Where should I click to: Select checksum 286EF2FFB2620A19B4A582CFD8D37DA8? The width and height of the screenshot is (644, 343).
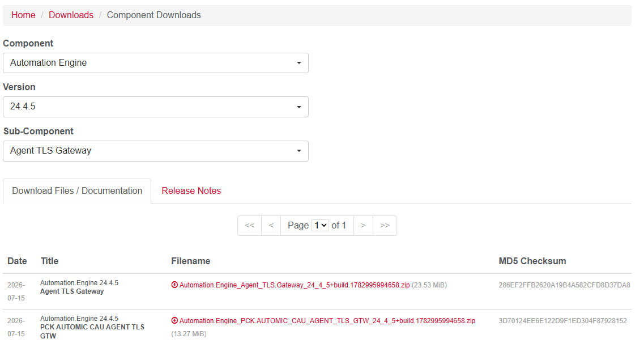[564, 285]
